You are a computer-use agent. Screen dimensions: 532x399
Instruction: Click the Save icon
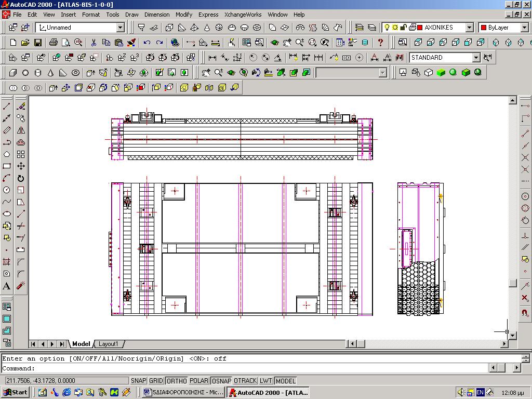pos(37,43)
